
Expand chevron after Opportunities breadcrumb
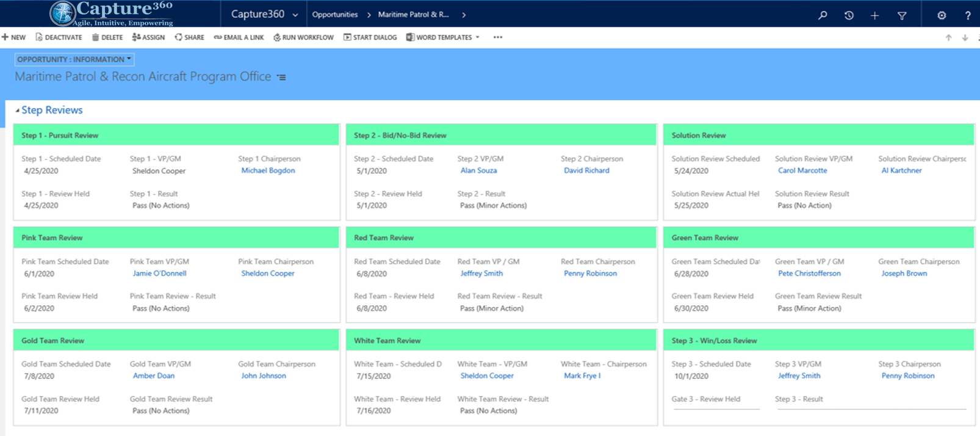pyautogui.click(x=369, y=15)
